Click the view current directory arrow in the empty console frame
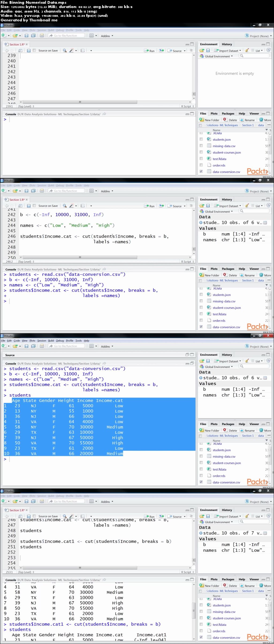 point(104,114)
